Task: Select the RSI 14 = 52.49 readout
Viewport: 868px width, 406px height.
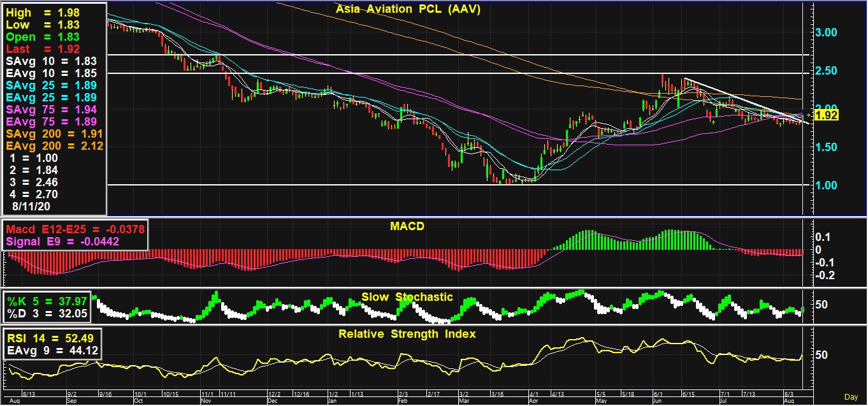Action: click(x=50, y=338)
